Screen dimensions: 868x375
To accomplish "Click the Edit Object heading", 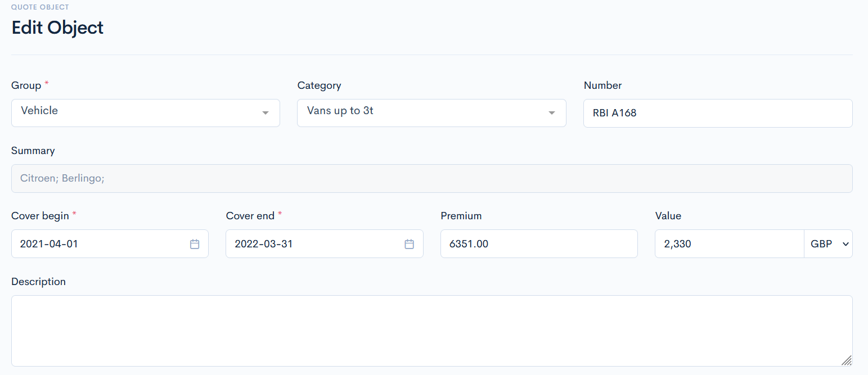I will (x=57, y=28).
